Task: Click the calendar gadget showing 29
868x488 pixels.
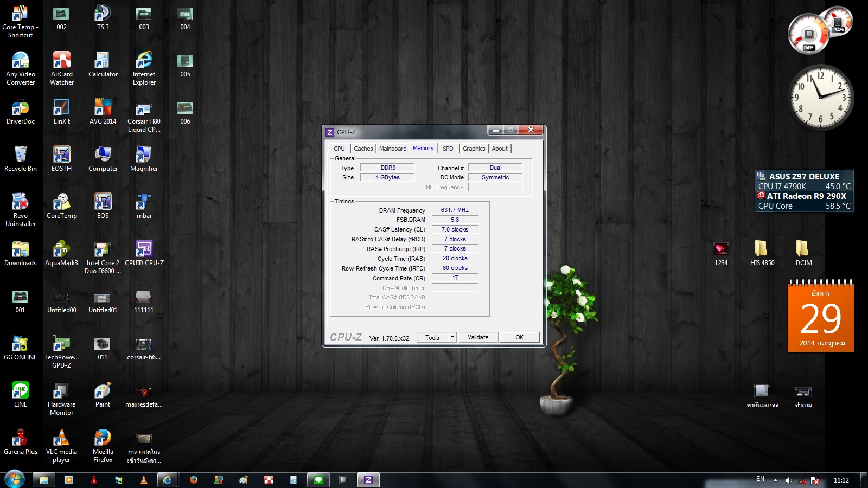Action: pyautogui.click(x=821, y=317)
